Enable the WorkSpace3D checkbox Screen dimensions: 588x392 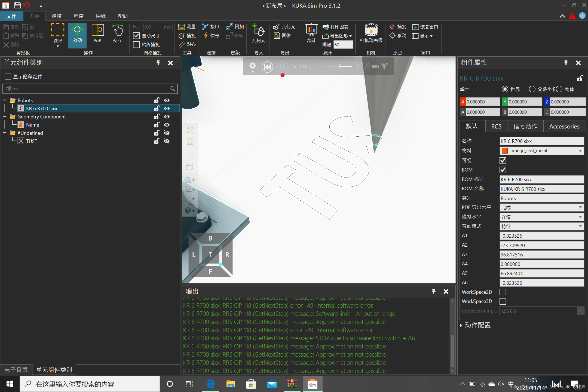pyautogui.click(x=503, y=301)
